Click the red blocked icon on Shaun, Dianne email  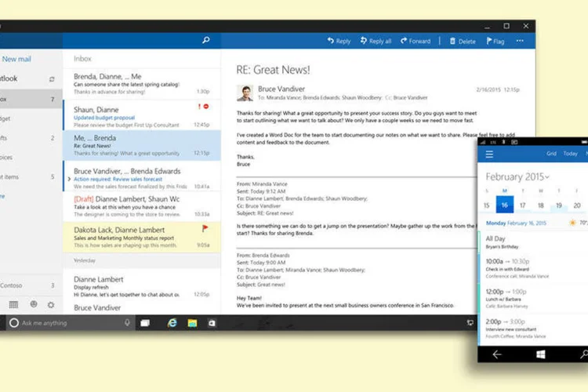pyautogui.click(x=206, y=107)
